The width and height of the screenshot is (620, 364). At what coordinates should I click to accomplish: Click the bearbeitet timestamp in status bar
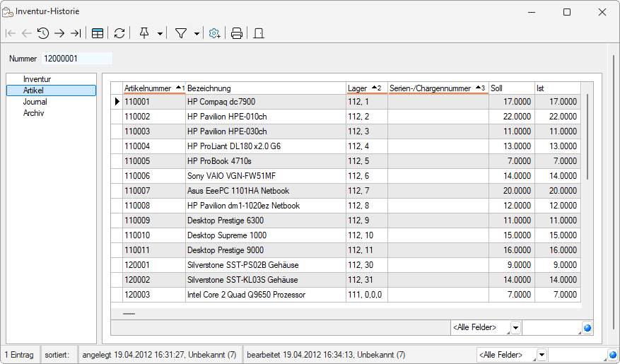326,355
